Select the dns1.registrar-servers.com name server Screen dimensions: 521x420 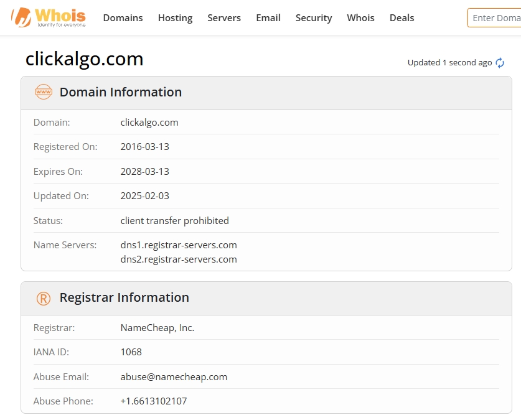(x=179, y=245)
